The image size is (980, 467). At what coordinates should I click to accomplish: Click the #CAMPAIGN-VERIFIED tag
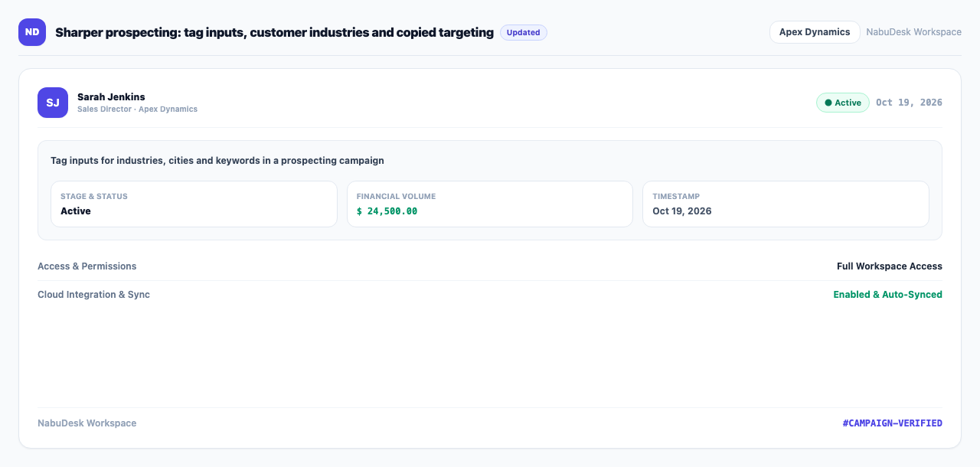(x=893, y=423)
